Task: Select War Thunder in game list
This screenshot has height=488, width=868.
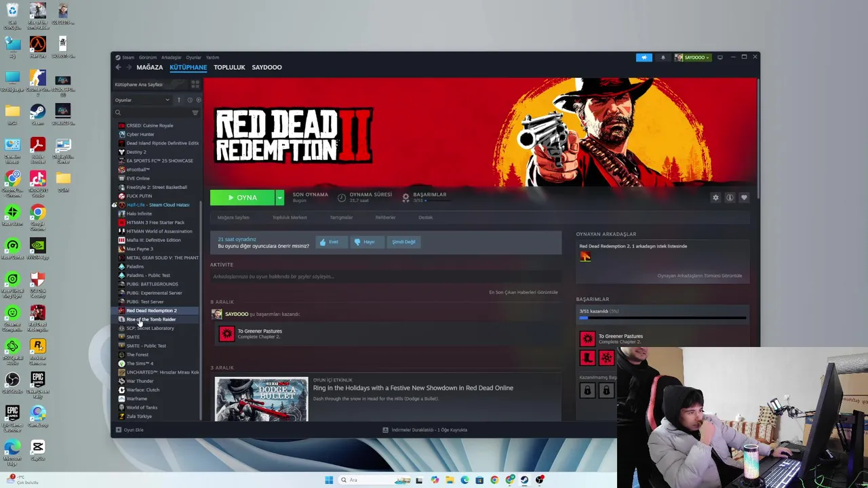Action: point(140,381)
